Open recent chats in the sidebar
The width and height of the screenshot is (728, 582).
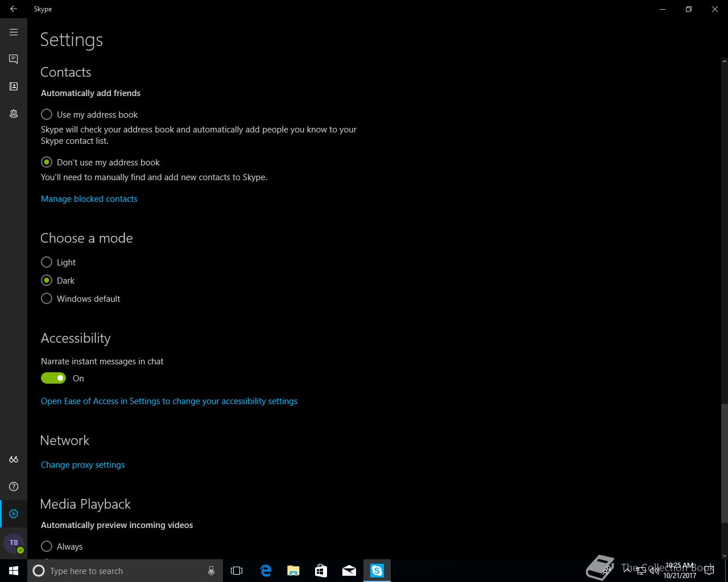14,59
